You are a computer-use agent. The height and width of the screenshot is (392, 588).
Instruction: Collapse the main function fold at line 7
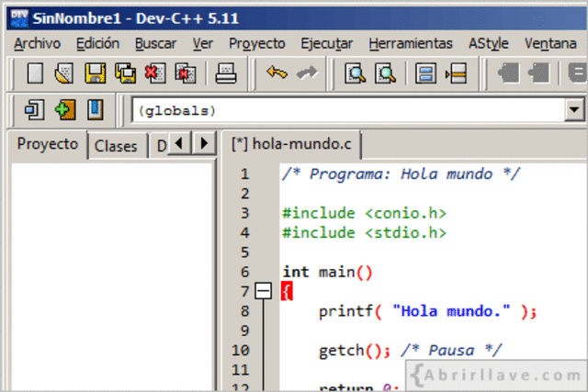click(x=264, y=291)
